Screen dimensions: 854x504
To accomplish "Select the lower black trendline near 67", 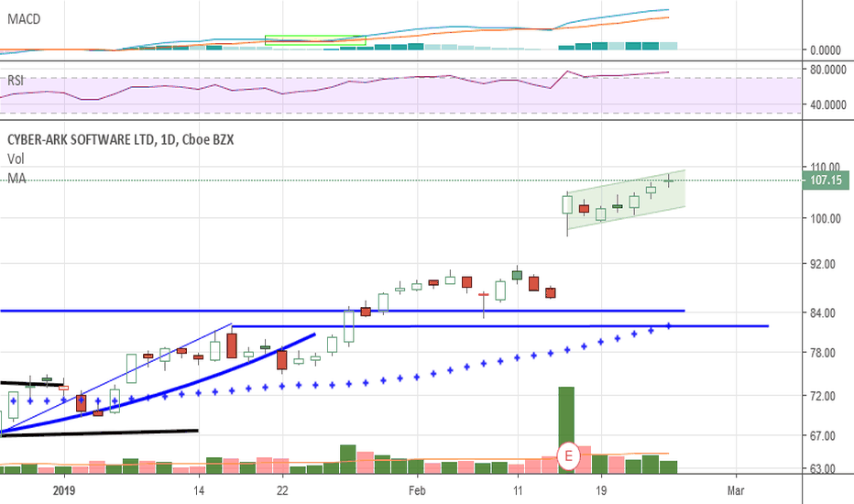I will 99,433.
